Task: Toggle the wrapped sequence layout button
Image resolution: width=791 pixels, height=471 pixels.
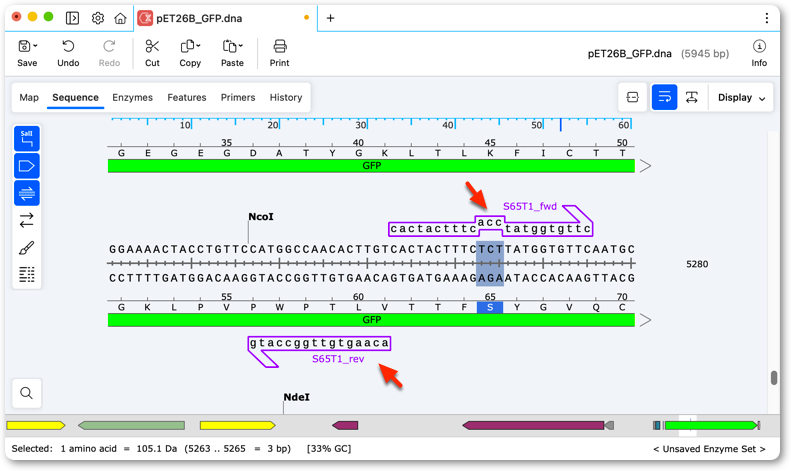Action: point(664,97)
